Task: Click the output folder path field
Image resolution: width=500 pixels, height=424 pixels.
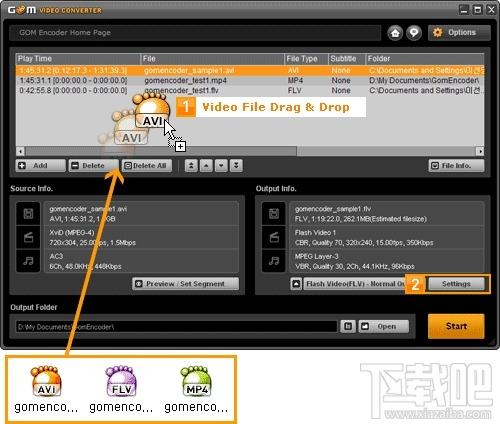Action: click(176, 327)
